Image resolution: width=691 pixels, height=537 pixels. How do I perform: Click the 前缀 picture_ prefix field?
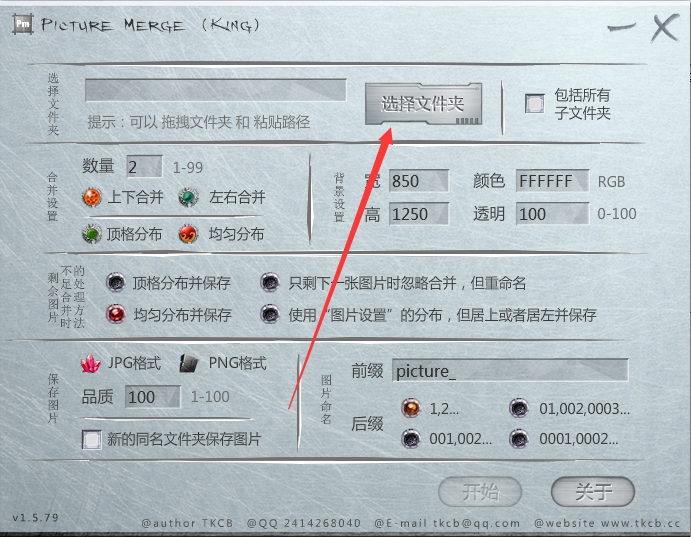click(x=510, y=370)
